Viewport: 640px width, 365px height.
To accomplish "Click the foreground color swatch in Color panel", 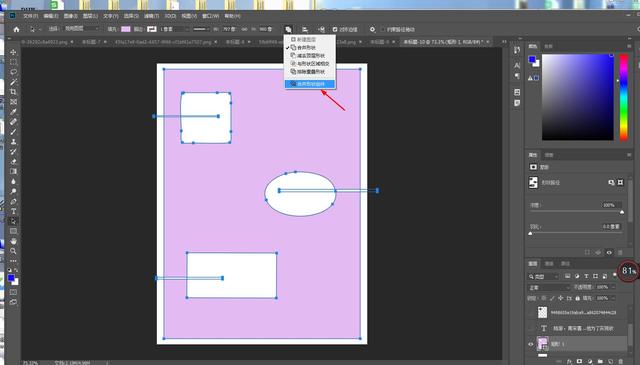I will (532, 60).
